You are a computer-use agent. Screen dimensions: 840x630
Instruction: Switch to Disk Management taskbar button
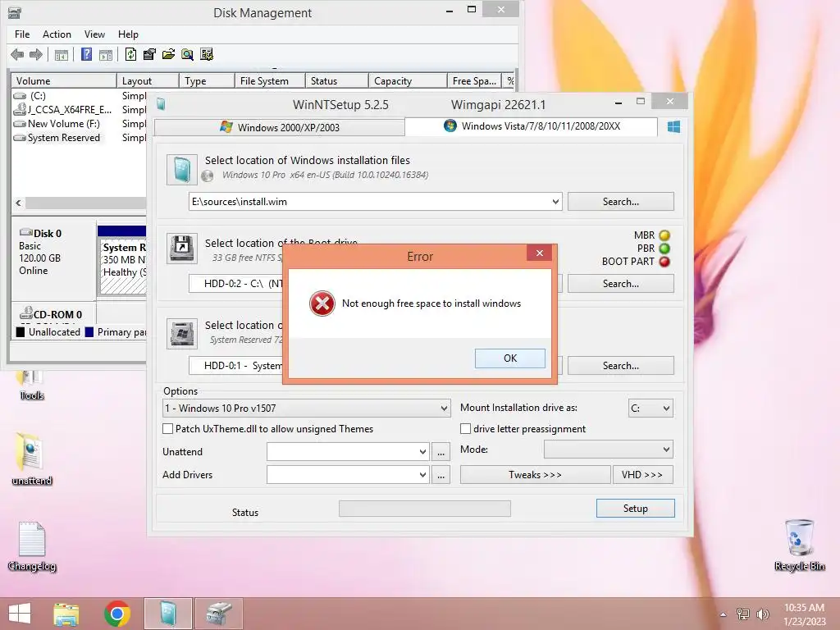[x=218, y=614]
